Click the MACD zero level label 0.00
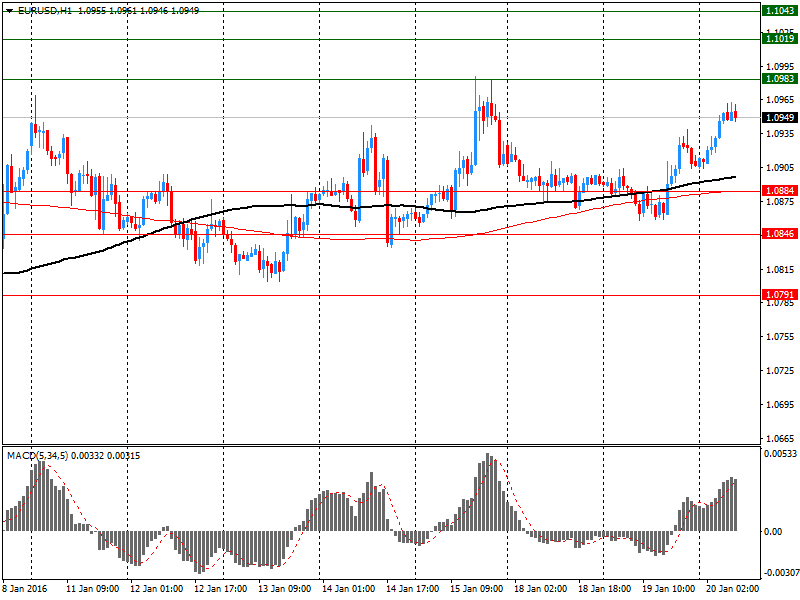 point(772,532)
